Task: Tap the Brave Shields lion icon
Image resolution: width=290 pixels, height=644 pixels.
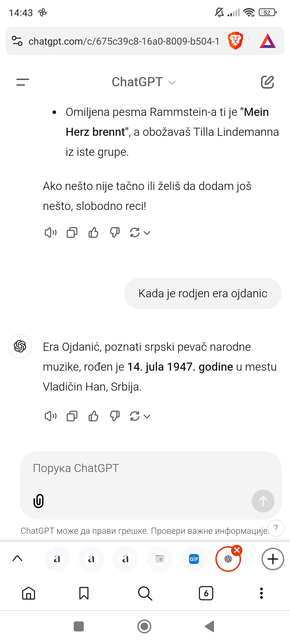Action: click(x=235, y=41)
